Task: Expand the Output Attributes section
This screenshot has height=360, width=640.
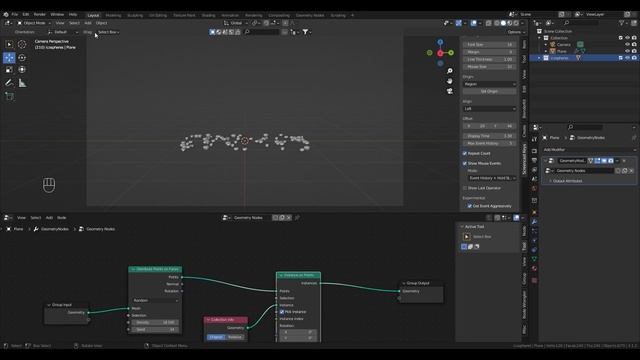Action: tap(567, 181)
